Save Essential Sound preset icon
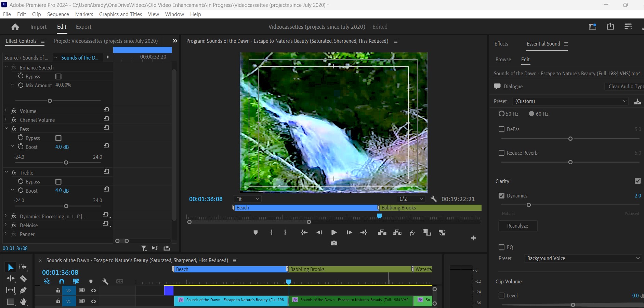Screen dimensions: 644x308 (638, 101)
